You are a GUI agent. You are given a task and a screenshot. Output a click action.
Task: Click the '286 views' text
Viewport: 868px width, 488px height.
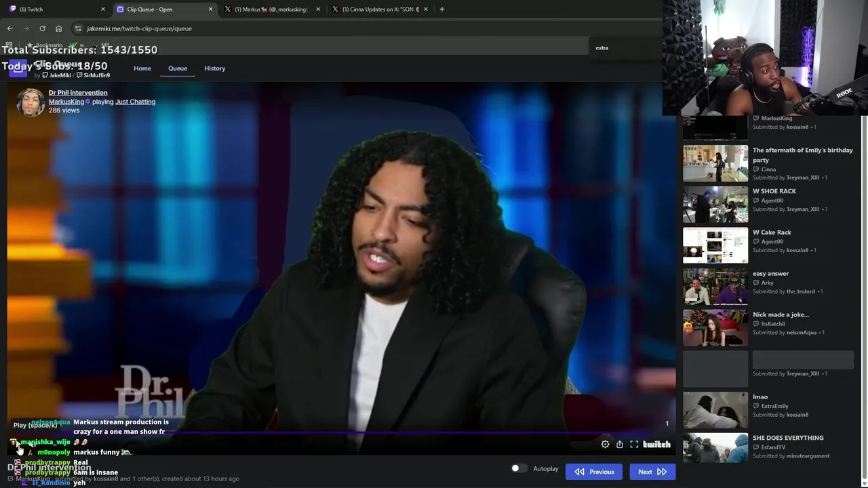pyautogui.click(x=64, y=110)
